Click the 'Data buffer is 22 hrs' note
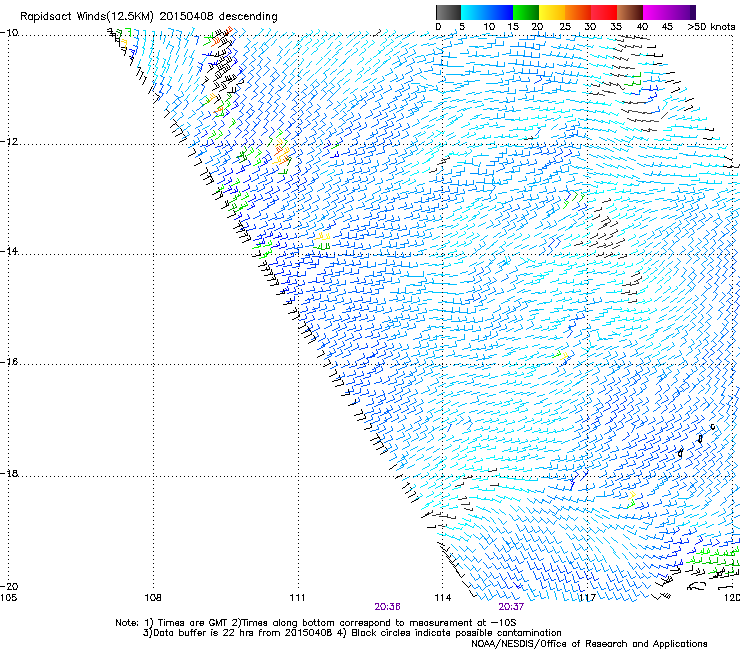 tap(352, 633)
